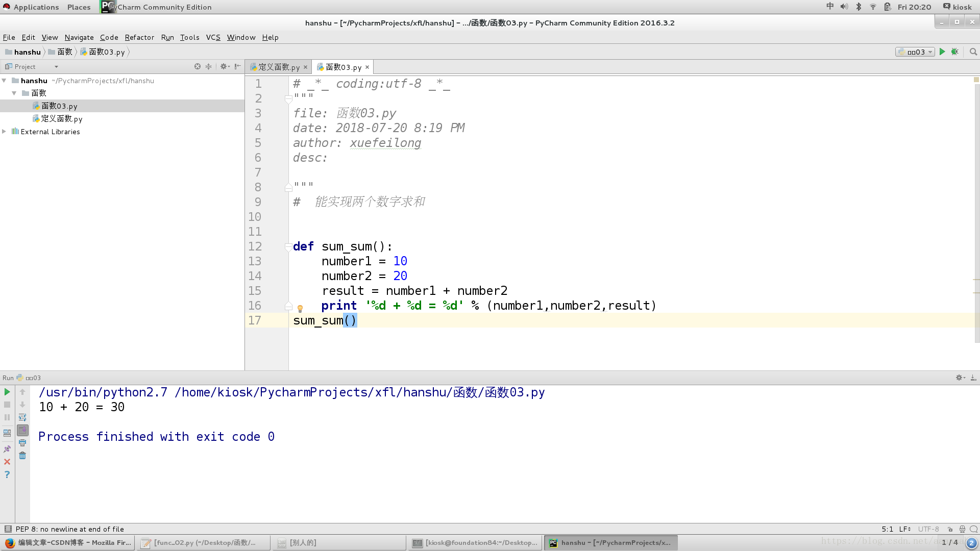Viewport: 980px width, 551px height.
Task: Rerun the script with green Run arrow in Run panel
Action: click(7, 392)
